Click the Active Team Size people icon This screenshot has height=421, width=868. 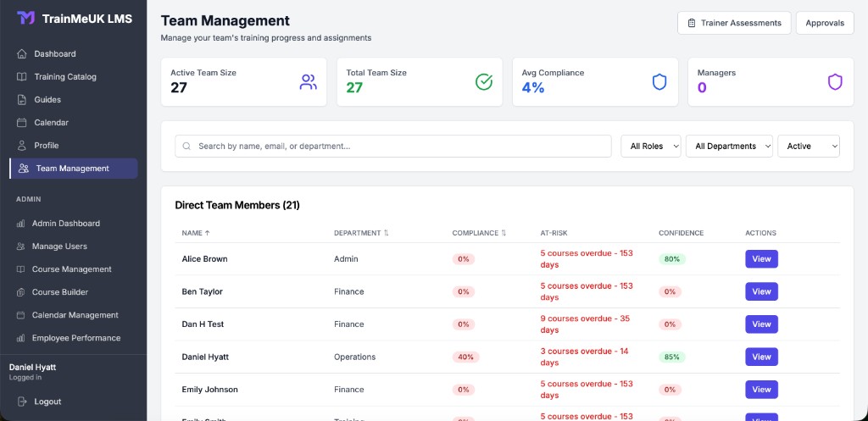point(308,82)
